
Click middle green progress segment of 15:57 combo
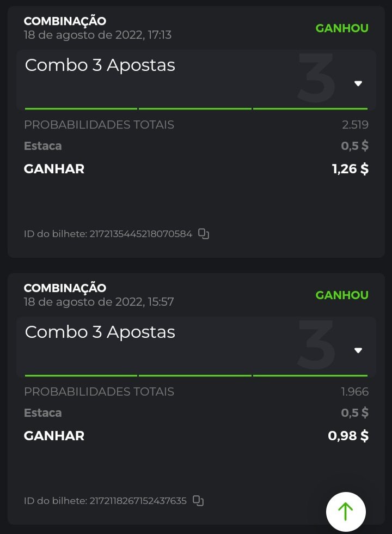(195, 375)
